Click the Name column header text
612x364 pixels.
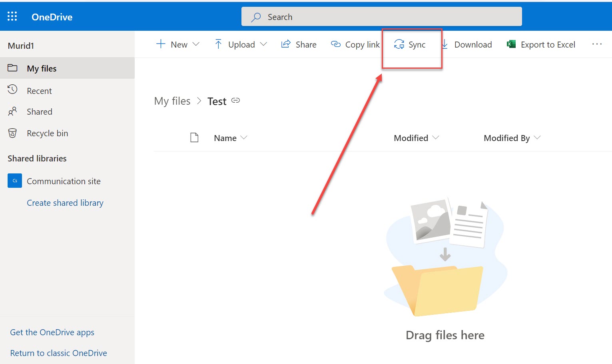click(x=225, y=138)
